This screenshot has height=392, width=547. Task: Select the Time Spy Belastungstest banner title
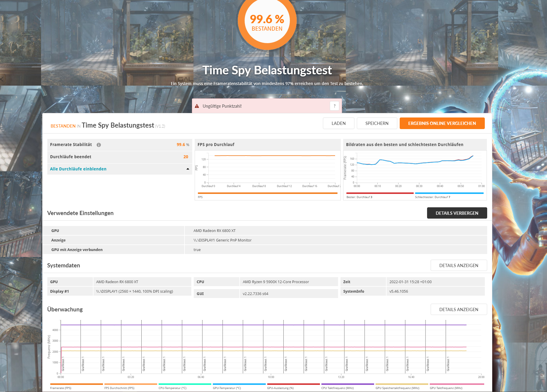point(267,70)
